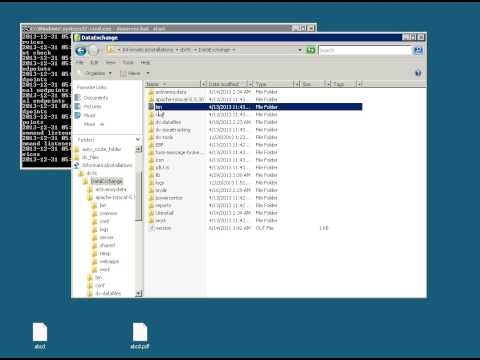Image resolution: width=480 pixels, height=360 pixels.
Task: Select the Uninstall folder in the list
Action: coord(165,213)
